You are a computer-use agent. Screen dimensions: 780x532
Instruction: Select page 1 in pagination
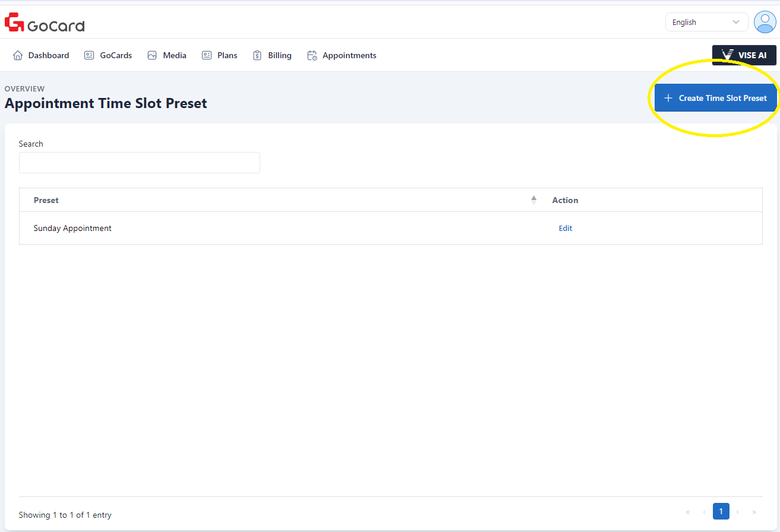tap(721, 511)
